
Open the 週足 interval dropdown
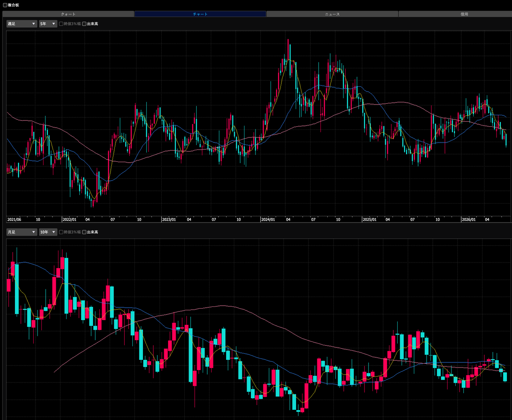tap(22, 24)
